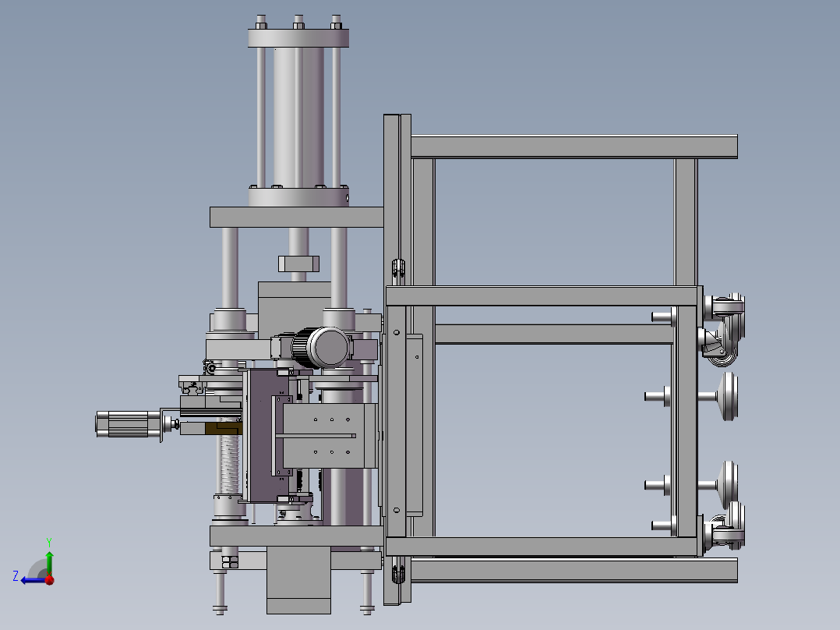Select the coupling block on the cylinder rod
This screenshot has height=630, width=840.
coord(298,264)
